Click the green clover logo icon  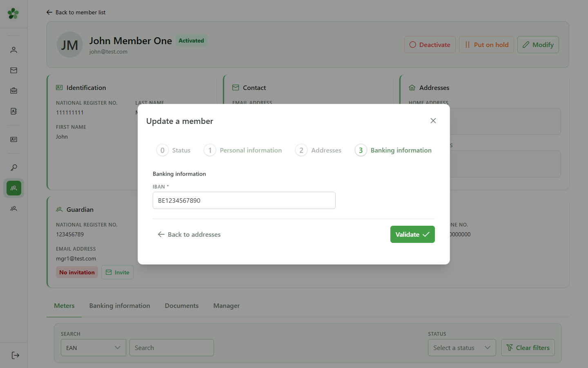point(13,13)
